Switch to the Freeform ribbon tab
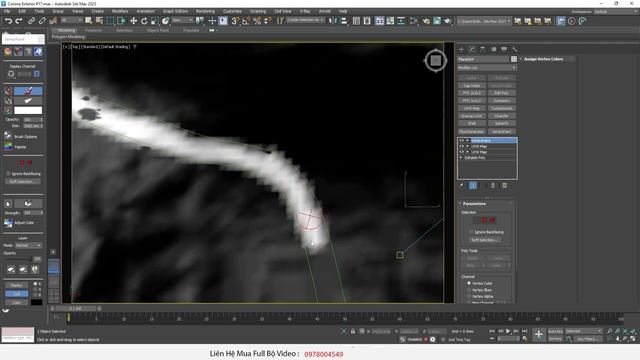Viewport: 640px width, 360px height. pyautogui.click(x=93, y=30)
